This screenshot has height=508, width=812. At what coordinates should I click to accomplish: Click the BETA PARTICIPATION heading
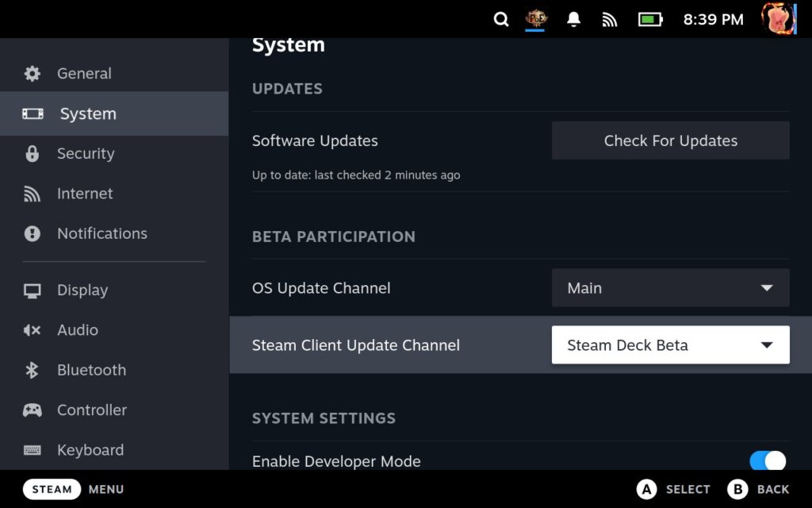(334, 237)
